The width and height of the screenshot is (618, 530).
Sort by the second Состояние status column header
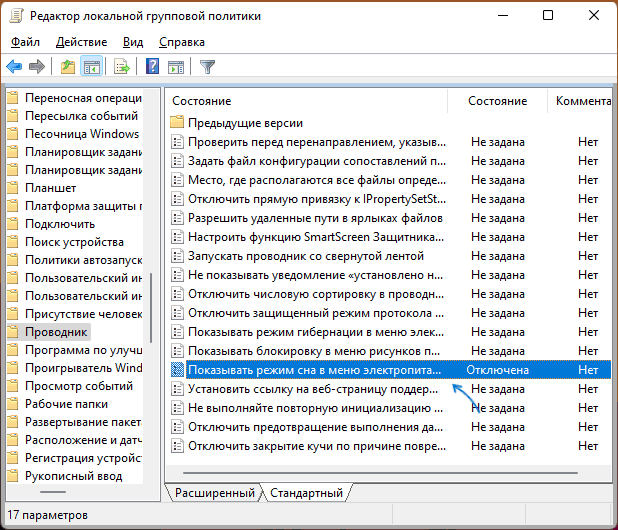tap(497, 101)
